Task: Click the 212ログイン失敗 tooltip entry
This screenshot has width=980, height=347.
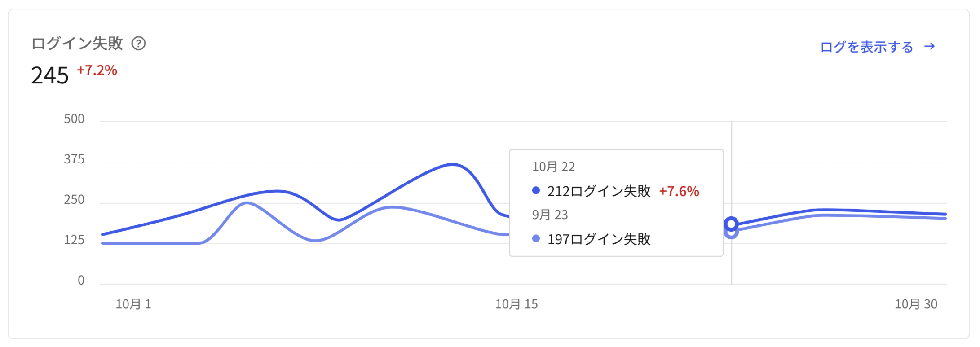Action: click(x=599, y=191)
